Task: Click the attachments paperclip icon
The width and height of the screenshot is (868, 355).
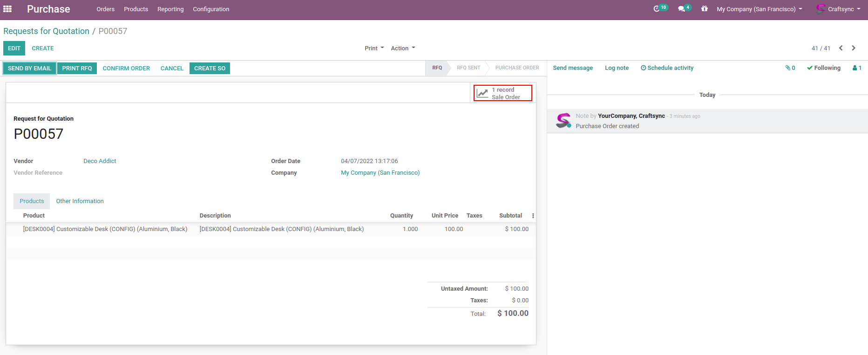Action: (x=790, y=68)
